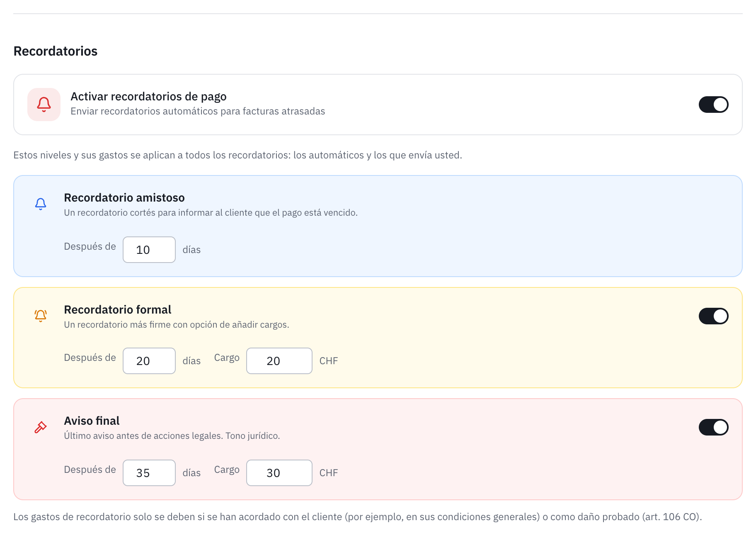Click the red bell icon beside Activar recordatorios

[44, 105]
